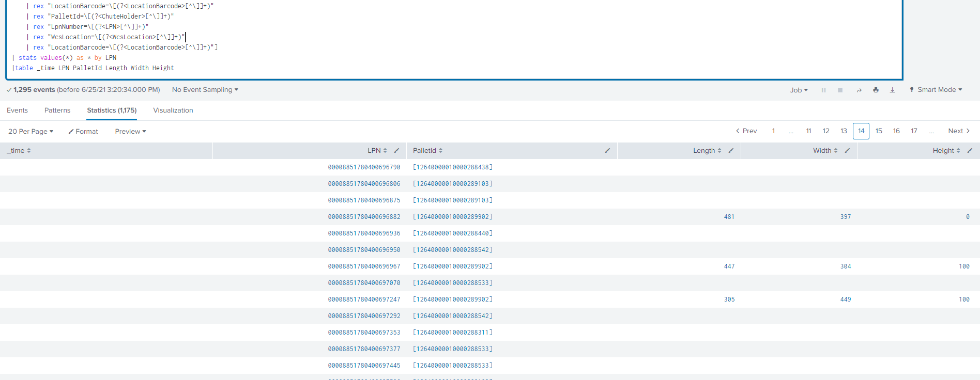Screen dimensions: 980x380
Task: Go to next results page
Action: (x=959, y=131)
